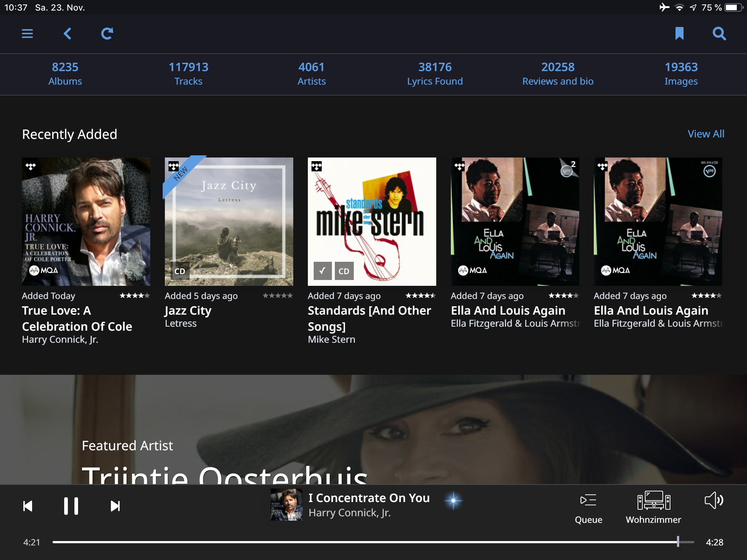
Task: Tap the total time 4:28
Action: pyautogui.click(x=715, y=542)
